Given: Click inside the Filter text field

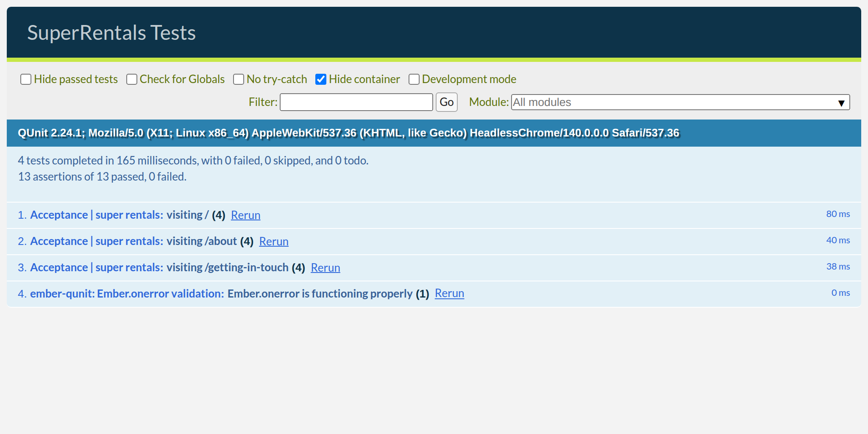Looking at the screenshot, I should coord(356,102).
